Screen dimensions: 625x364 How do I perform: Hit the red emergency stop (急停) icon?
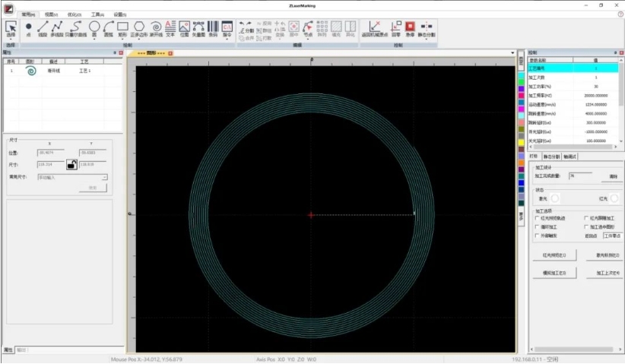[410, 29]
